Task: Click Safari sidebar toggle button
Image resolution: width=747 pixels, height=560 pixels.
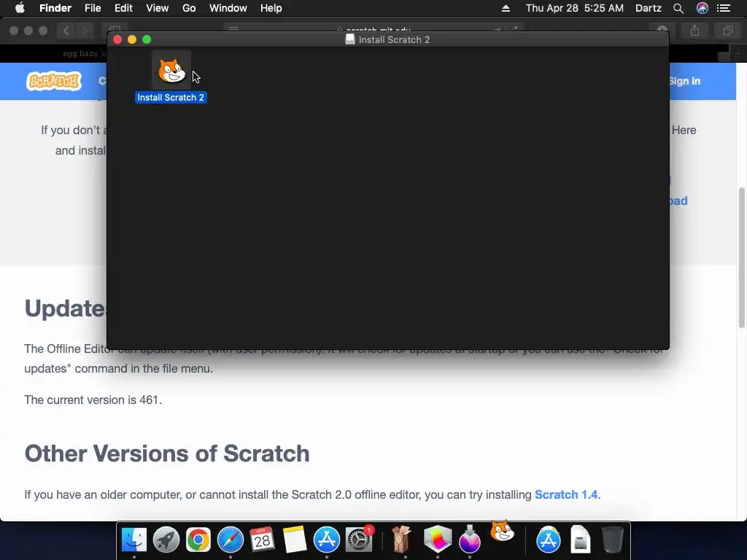Action: (115, 29)
